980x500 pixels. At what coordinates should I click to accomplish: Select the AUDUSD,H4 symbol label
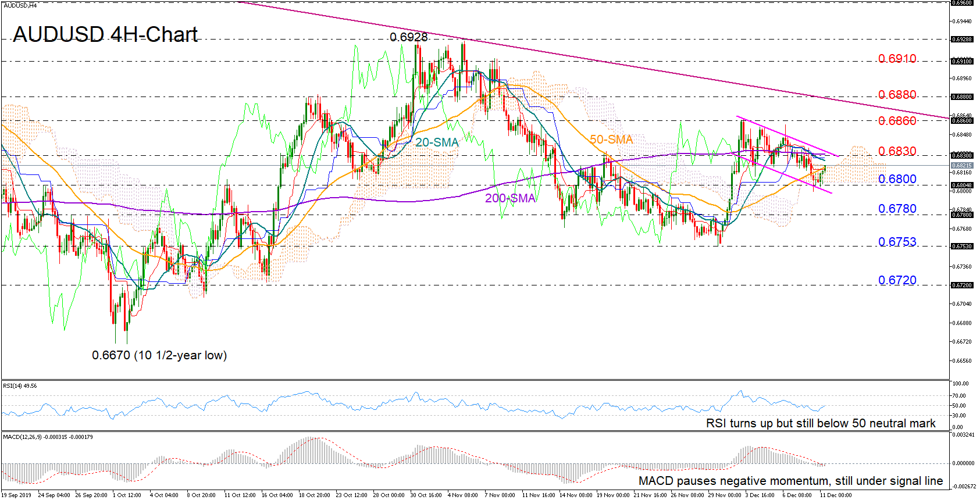(20, 5)
